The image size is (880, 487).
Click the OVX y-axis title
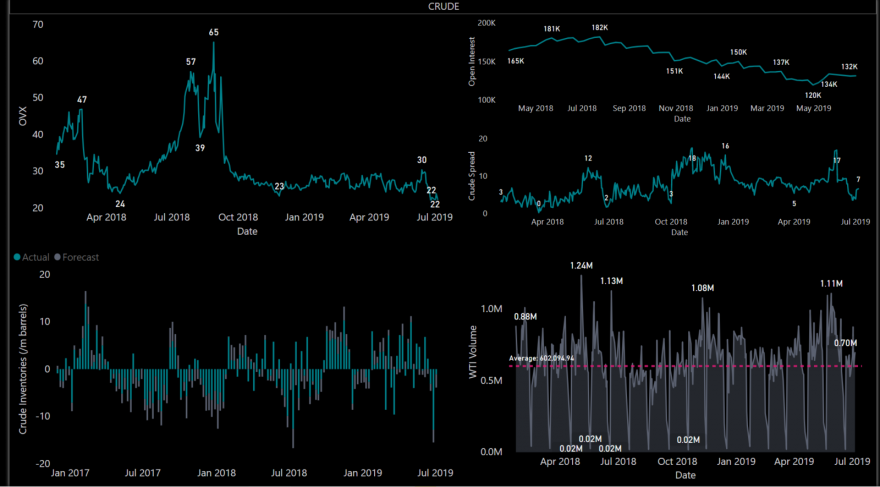(22, 117)
